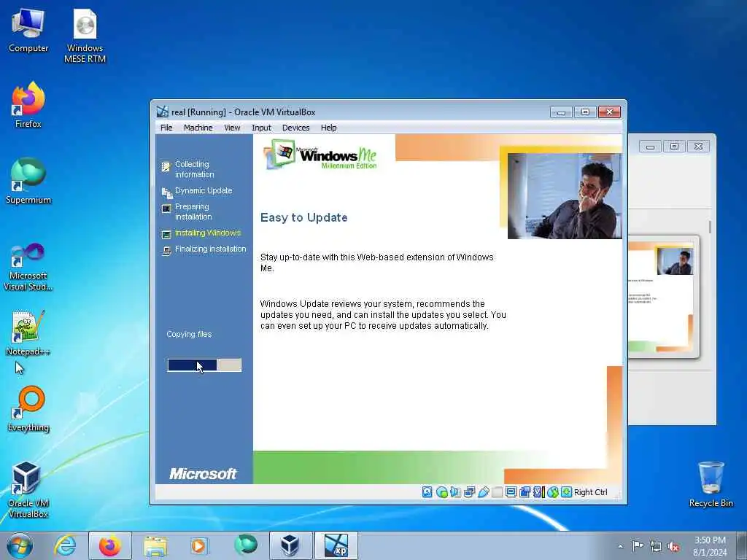Click the mouse integration globe indicator
This screenshot has width=747, height=560.
(553, 492)
